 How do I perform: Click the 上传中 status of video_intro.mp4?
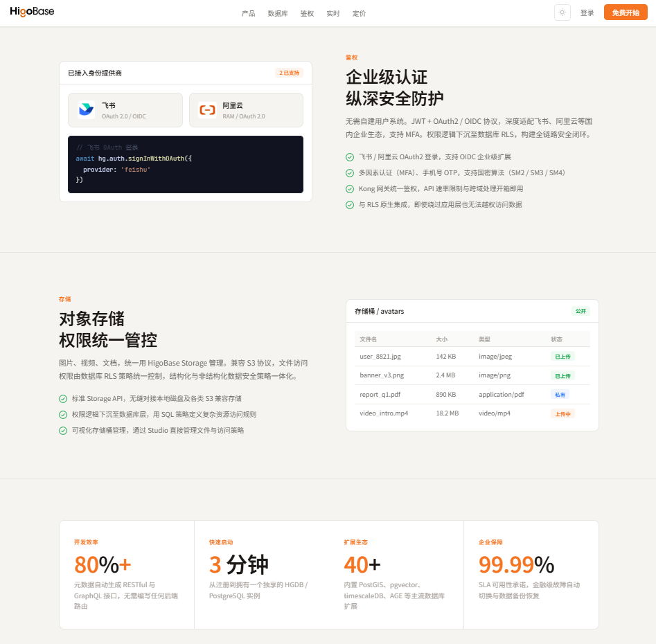point(562,413)
